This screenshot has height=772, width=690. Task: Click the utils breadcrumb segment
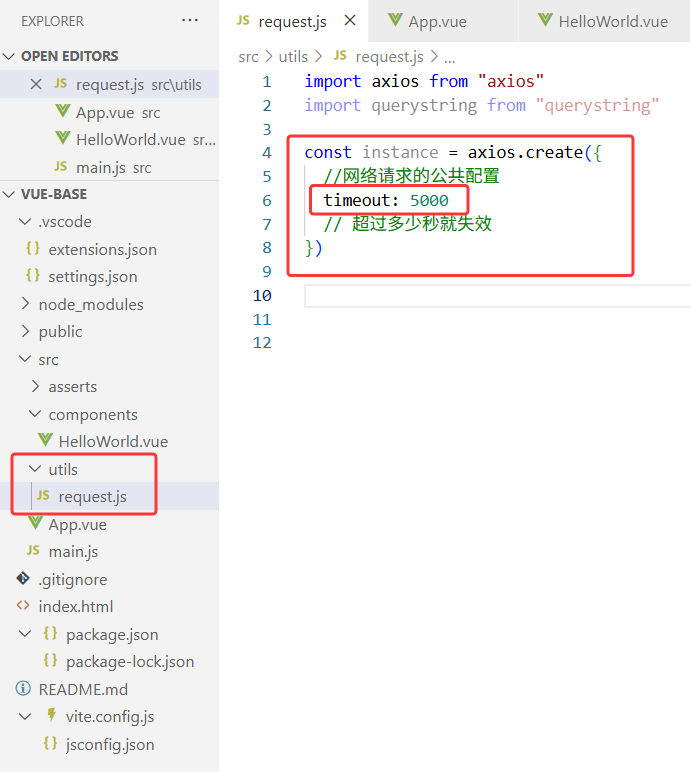pos(293,57)
